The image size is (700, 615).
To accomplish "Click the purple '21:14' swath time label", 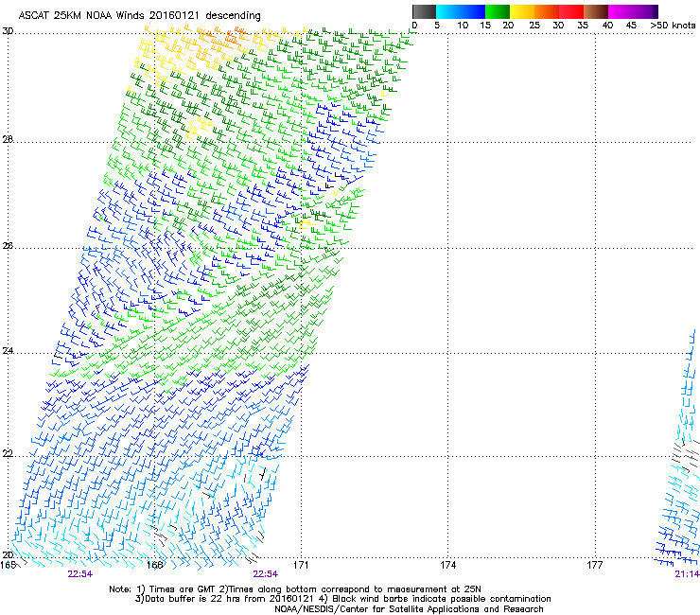I will pyautogui.click(x=687, y=574).
